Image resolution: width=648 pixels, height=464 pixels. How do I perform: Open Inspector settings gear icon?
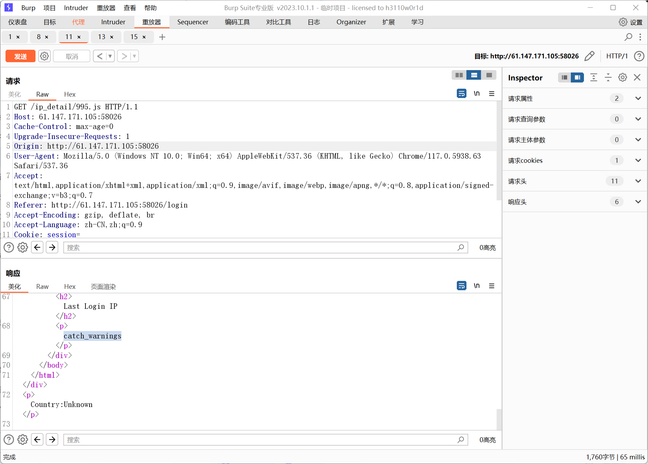[622, 77]
